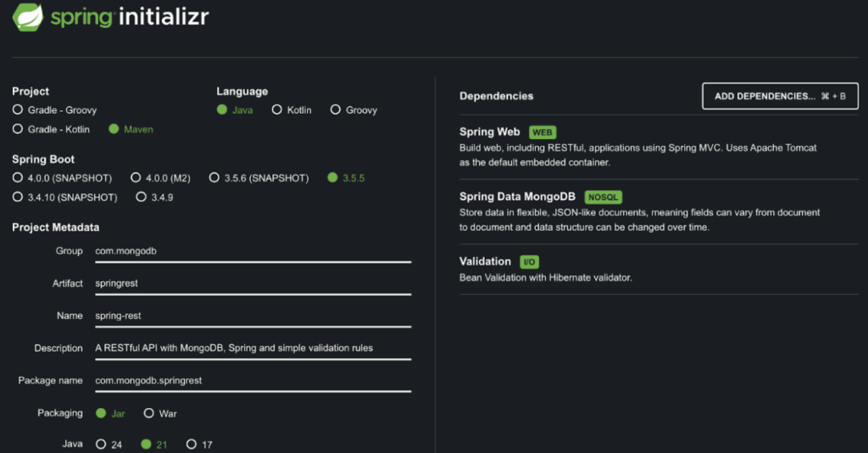
Task: Click the NOSQL tag badge
Action: [603, 197]
